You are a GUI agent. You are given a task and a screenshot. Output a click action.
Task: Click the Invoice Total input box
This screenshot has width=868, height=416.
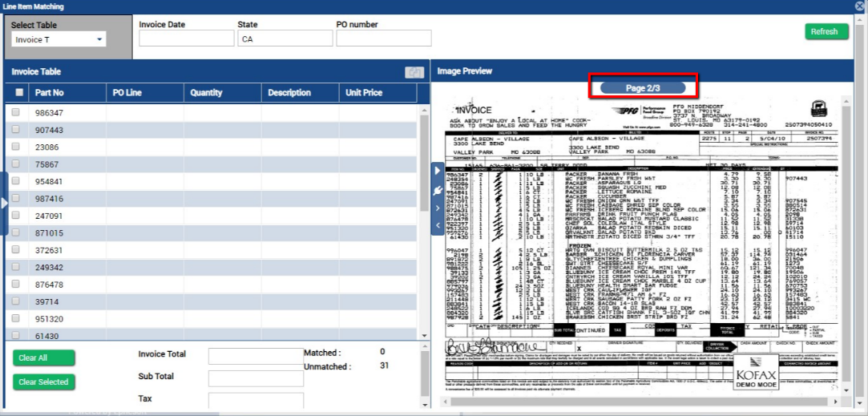pyautogui.click(x=256, y=356)
